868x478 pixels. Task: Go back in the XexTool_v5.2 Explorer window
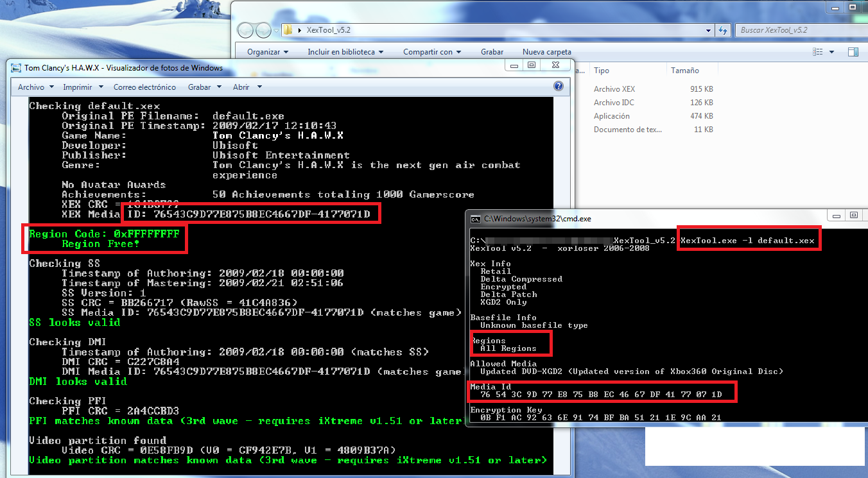click(x=246, y=30)
